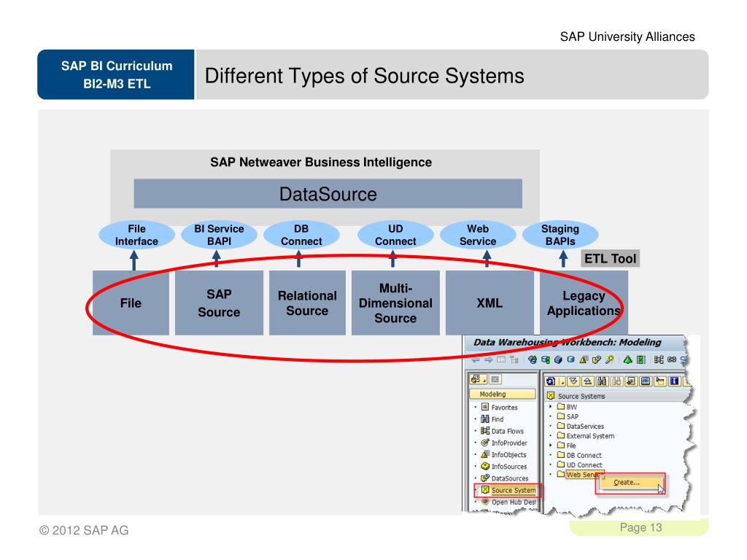Open the navigation pane options dropdown icon

point(478,379)
